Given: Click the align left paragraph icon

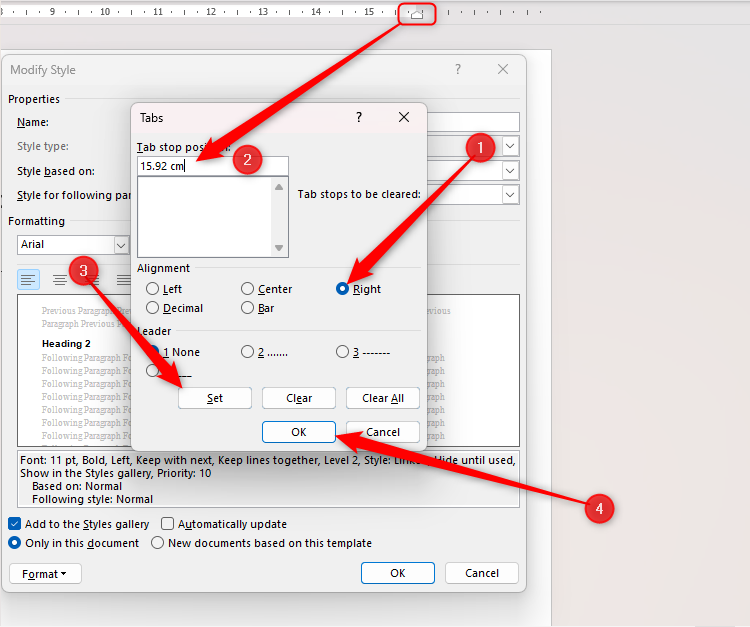Looking at the screenshot, I should tap(28, 279).
